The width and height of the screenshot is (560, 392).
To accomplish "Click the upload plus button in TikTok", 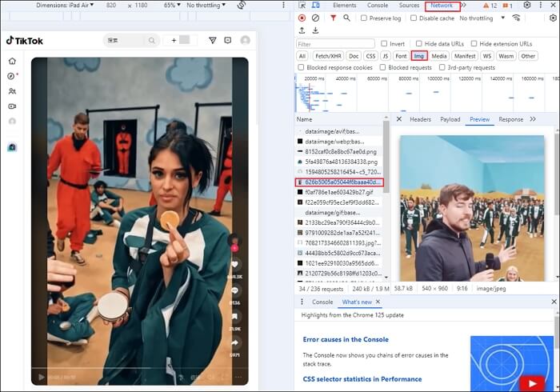I will tap(174, 40).
